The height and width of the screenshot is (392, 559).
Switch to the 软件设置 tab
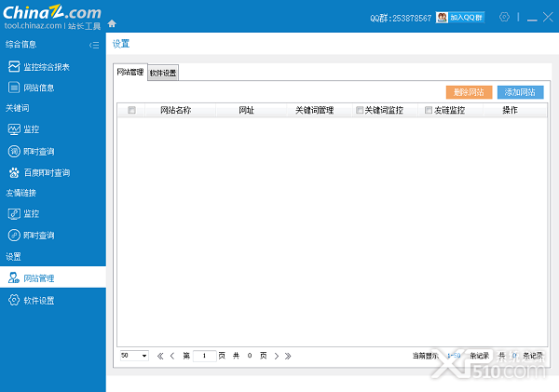(x=163, y=73)
